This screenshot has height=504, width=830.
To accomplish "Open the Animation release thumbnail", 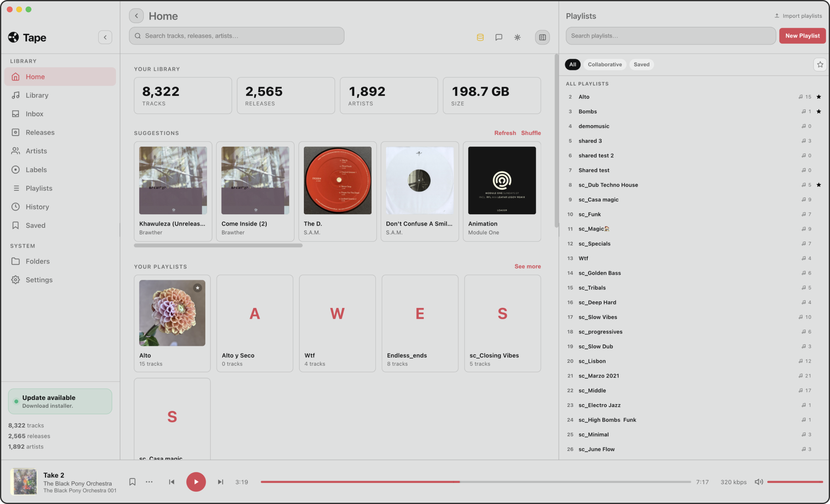I will tap(502, 180).
